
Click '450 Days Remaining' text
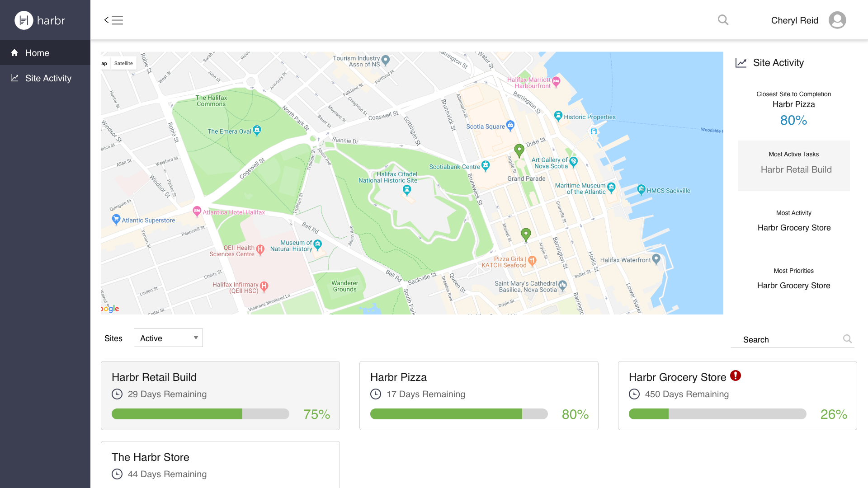[687, 394]
